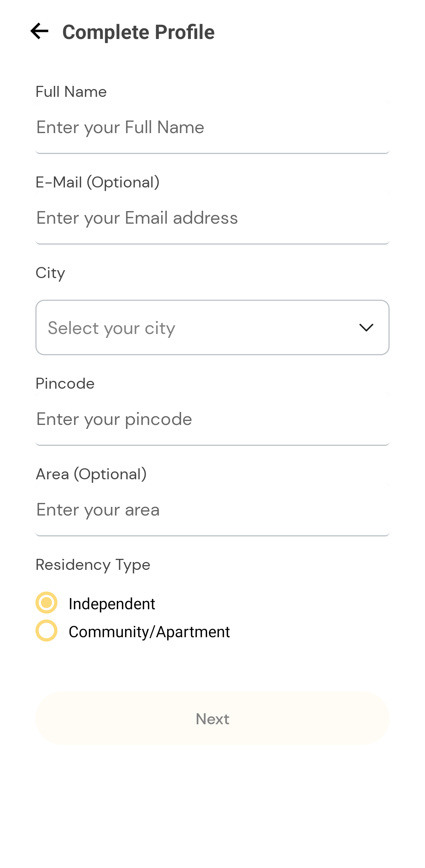This screenshot has width=425, height=868.
Task: Tap the "Community/Apartment" option label text
Action: (x=149, y=632)
